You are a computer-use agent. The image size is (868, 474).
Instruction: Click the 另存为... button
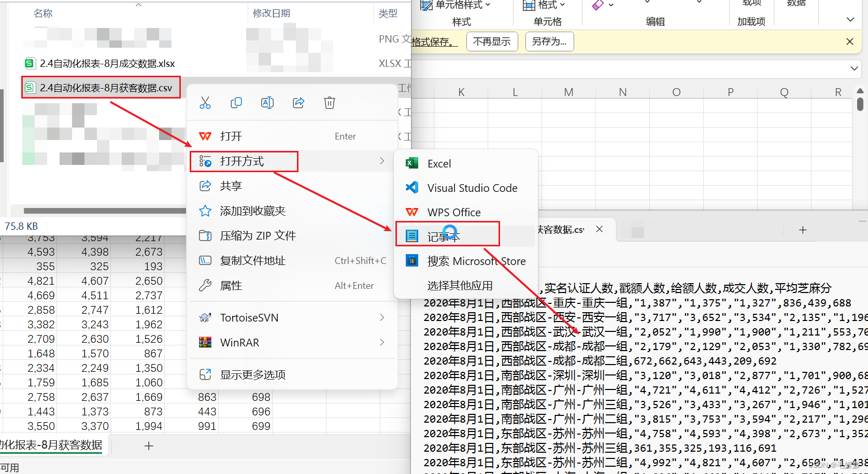(549, 41)
